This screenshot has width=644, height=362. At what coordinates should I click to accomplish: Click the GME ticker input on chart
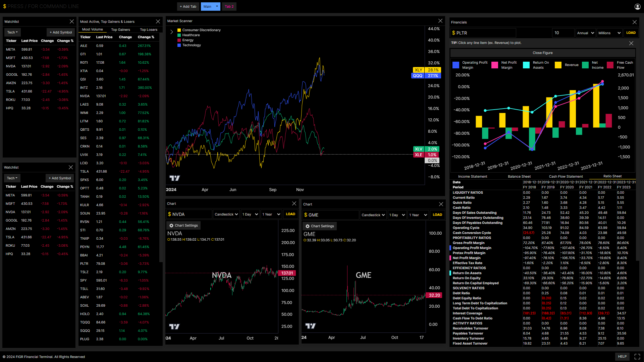[x=331, y=215]
